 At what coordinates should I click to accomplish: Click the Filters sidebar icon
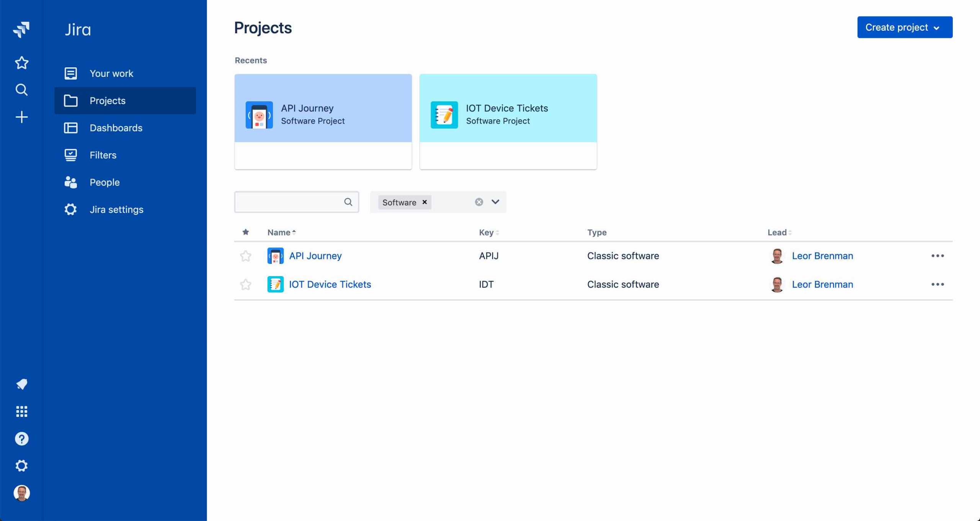point(70,155)
